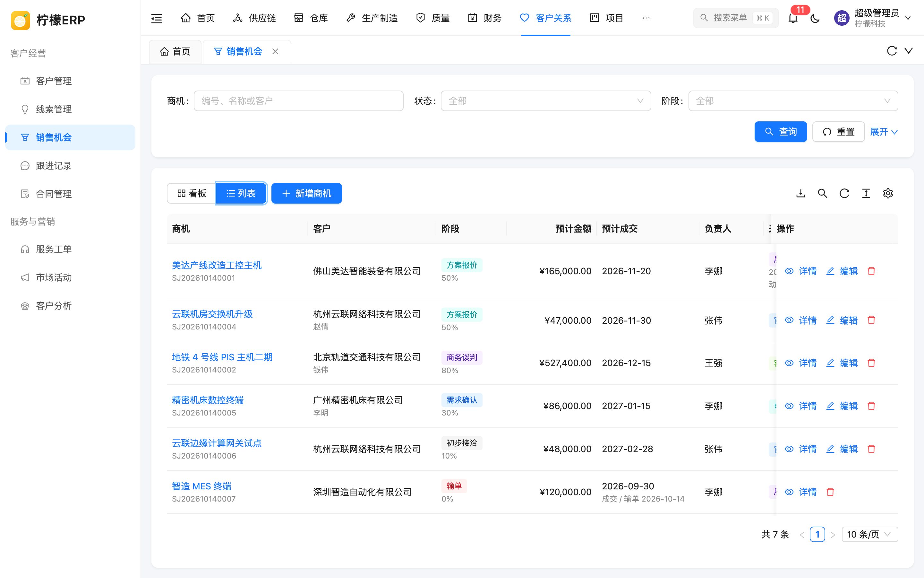
Task: Switch to the 首页 tab
Action: click(x=175, y=51)
